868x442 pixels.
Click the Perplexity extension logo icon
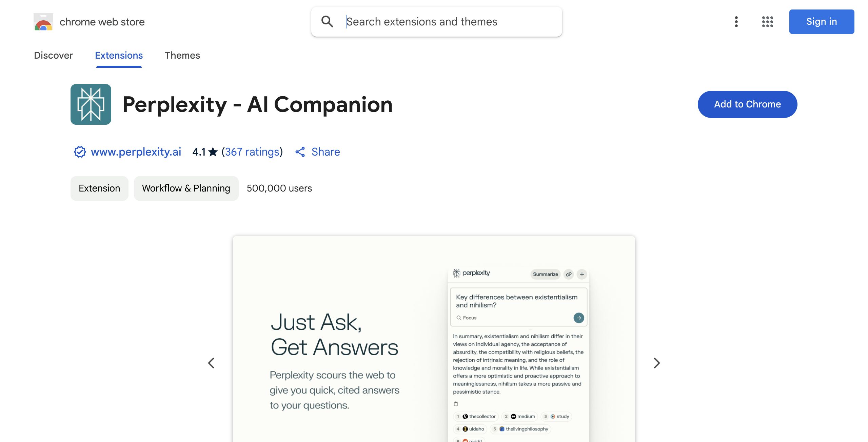coord(91,104)
